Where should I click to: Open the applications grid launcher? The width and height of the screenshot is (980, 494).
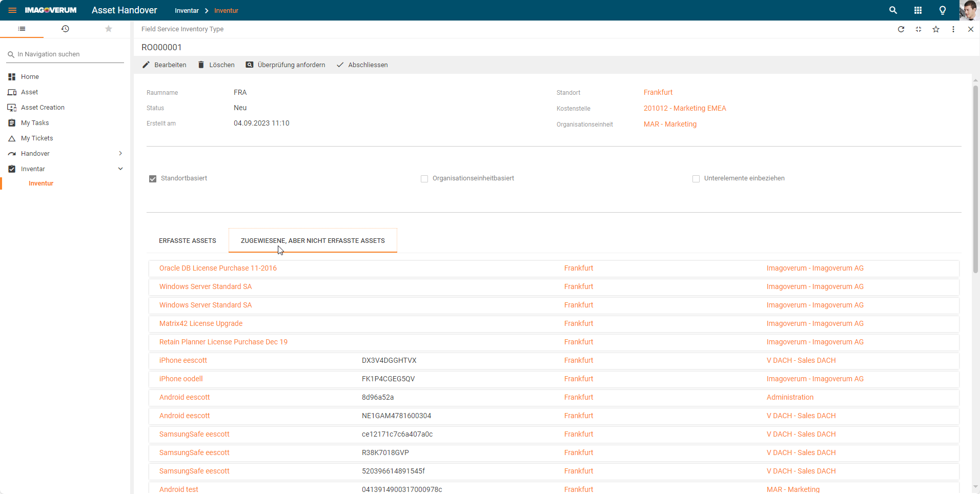tap(918, 10)
